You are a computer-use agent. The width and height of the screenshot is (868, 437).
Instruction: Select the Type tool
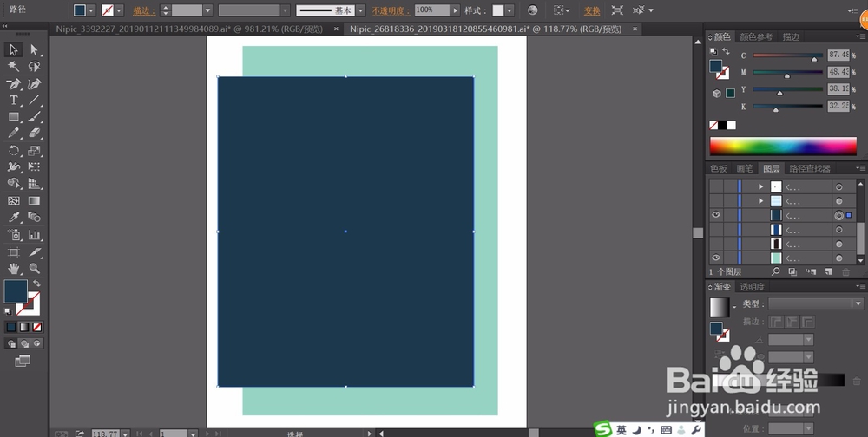tap(13, 101)
